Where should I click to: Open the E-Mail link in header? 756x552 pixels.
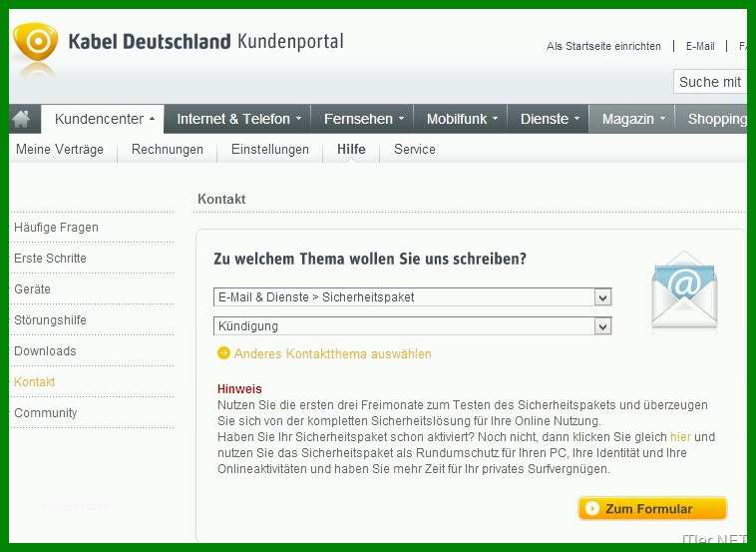tap(700, 46)
